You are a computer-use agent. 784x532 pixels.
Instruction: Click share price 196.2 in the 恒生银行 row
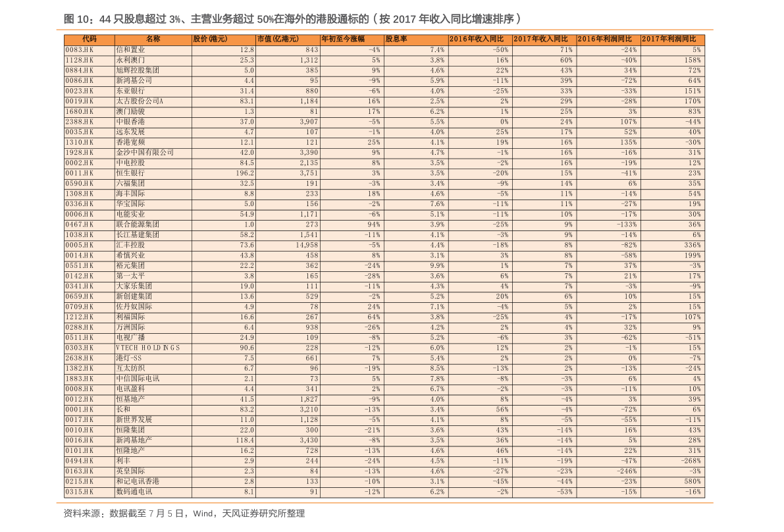point(245,173)
